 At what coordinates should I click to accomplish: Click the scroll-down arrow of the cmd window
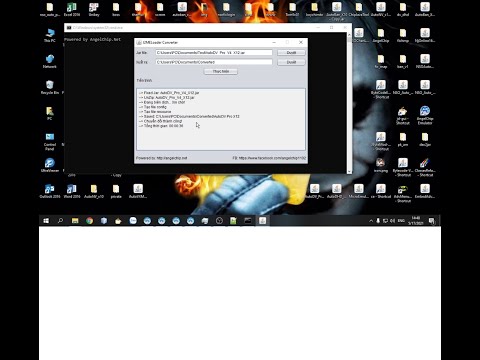(x=349, y=171)
